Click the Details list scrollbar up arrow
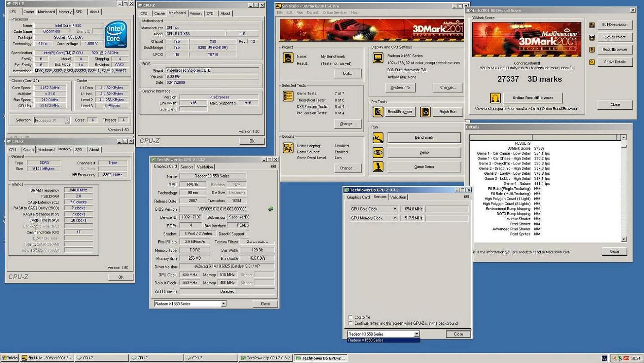 point(624,137)
